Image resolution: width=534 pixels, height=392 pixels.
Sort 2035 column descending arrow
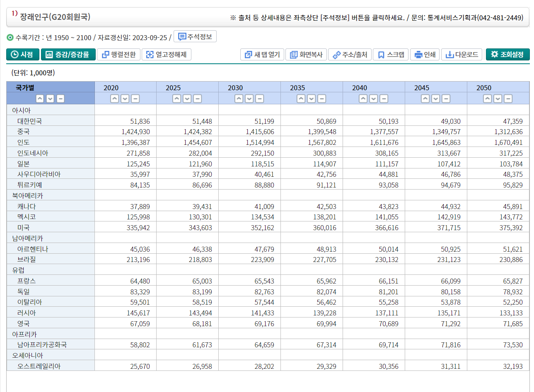311,99
